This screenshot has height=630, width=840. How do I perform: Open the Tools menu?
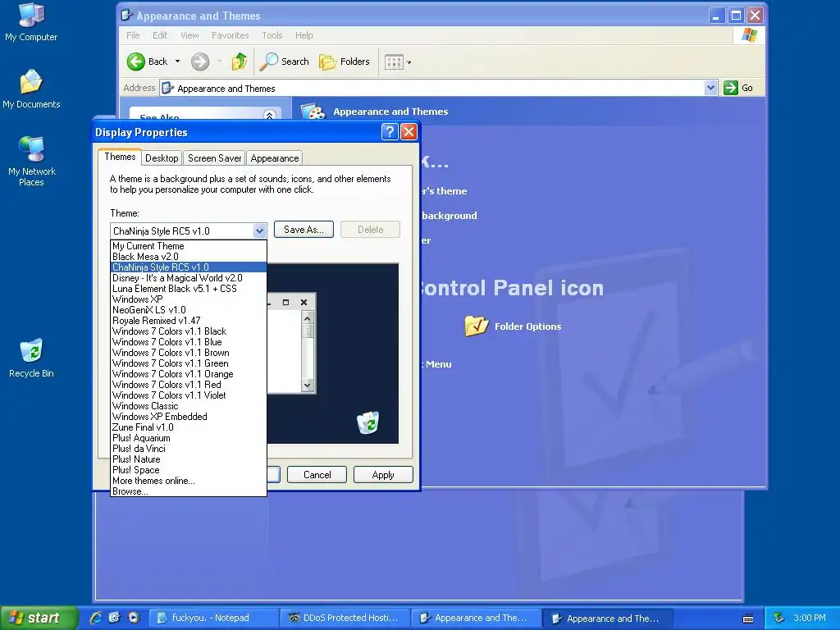(x=272, y=35)
